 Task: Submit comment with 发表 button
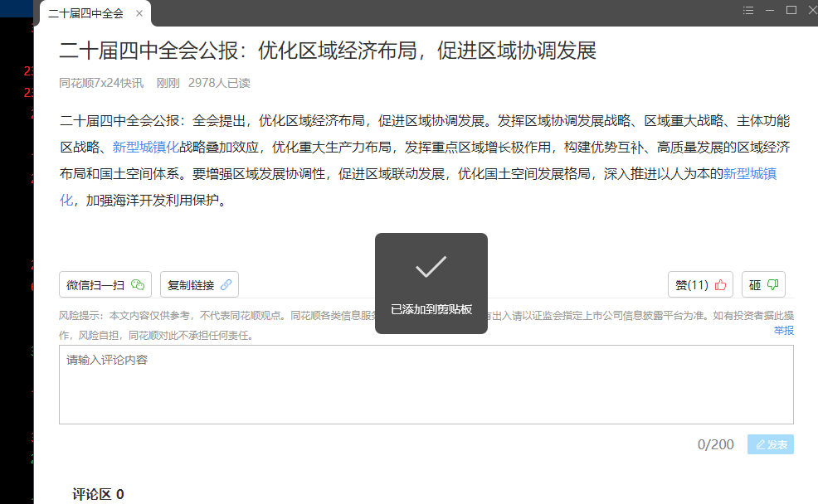pos(771,444)
